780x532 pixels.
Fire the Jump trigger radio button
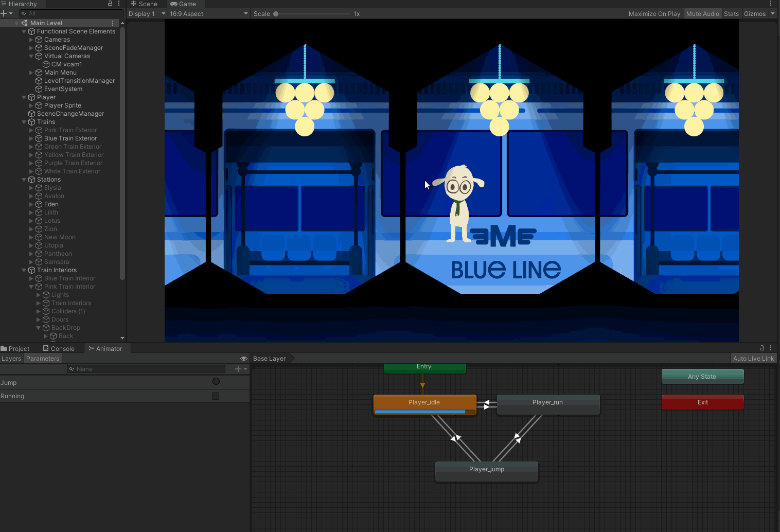(x=216, y=382)
